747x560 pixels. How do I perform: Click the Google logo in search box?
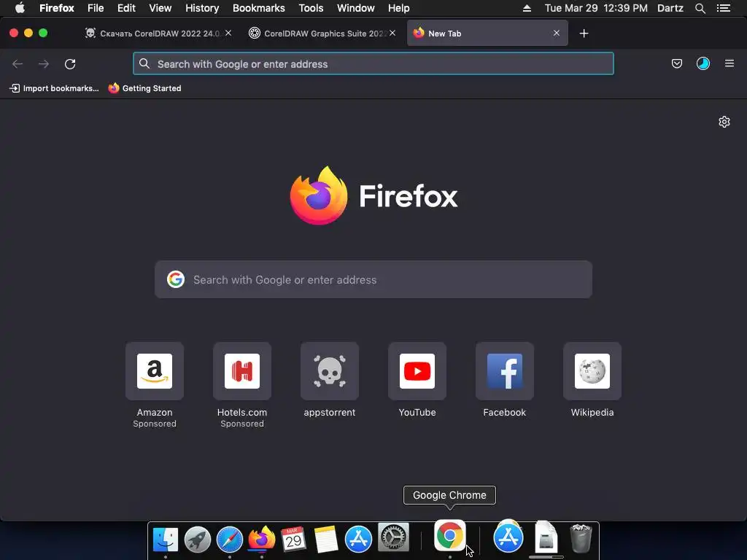[x=176, y=279]
